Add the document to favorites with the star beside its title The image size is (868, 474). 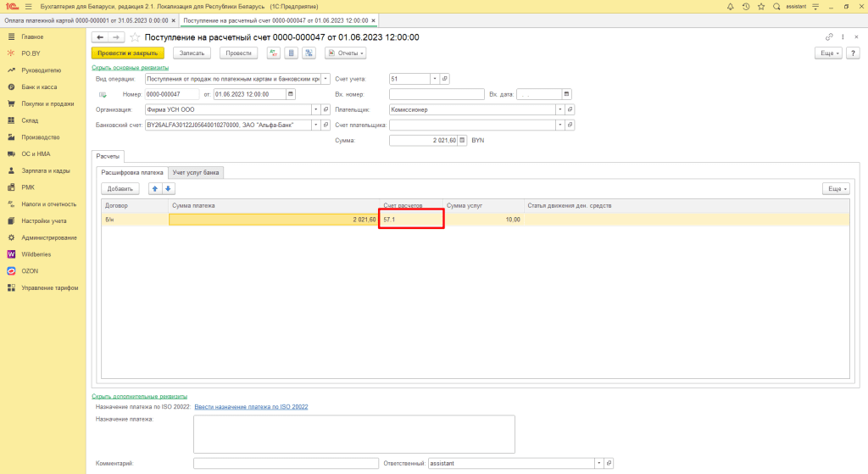click(135, 37)
